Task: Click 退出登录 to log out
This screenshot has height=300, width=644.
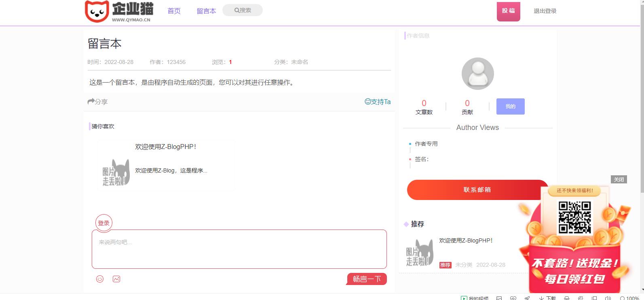Action: coord(545,11)
